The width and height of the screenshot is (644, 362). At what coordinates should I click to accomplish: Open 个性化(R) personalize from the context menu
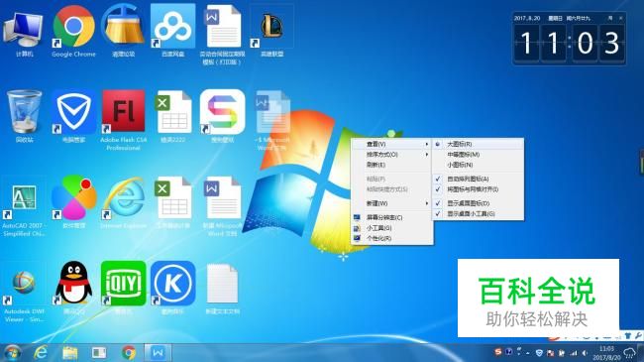point(391,238)
